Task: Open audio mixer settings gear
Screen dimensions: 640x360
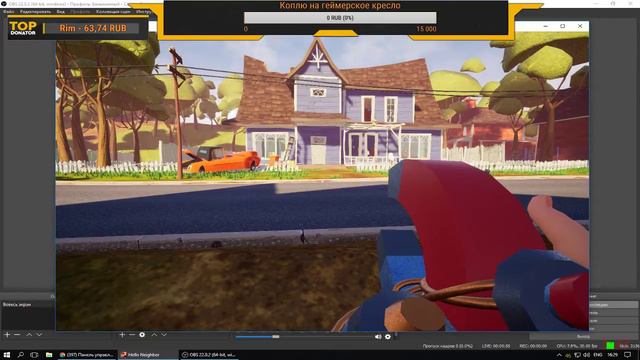Action: coord(388,337)
